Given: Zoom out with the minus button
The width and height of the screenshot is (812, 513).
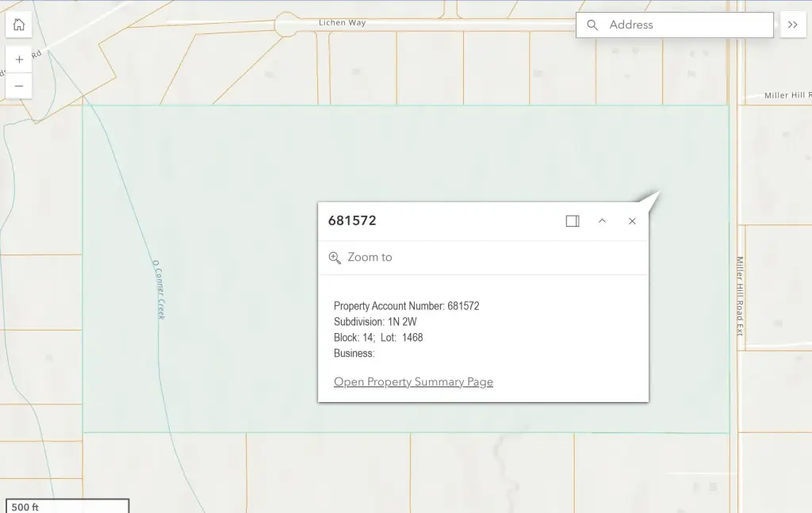Looking at the screenshot, I should pos(19,86).
